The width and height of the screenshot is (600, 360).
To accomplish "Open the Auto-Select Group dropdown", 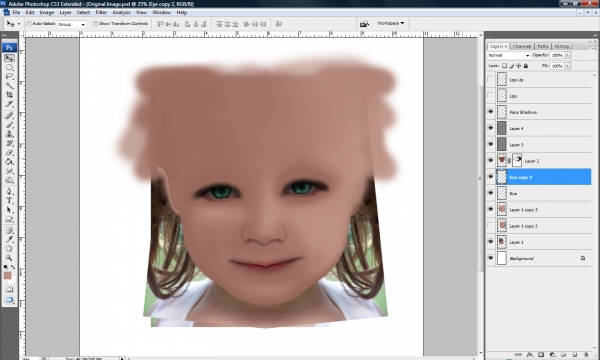I will [72, 24].
